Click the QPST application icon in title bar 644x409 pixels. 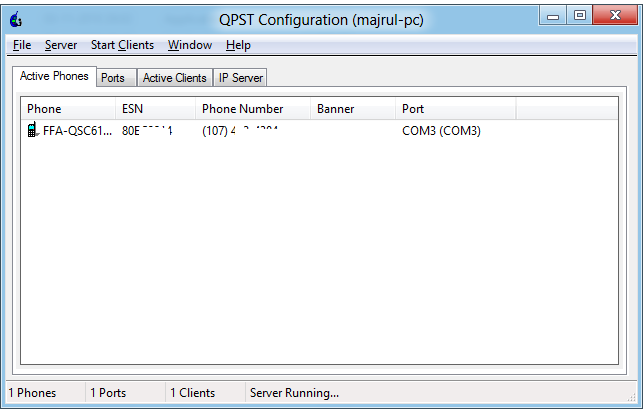(x=16, y=20)
